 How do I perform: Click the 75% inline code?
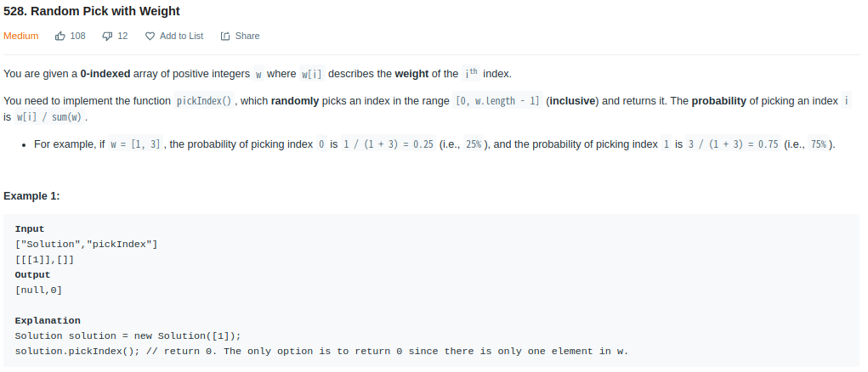(x=819, y=144)
